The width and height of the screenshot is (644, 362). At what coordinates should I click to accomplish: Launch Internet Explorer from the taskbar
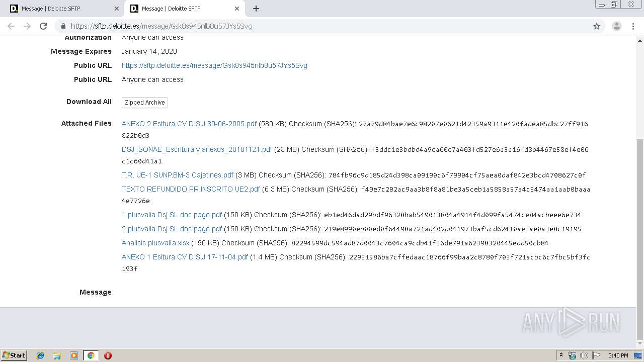click(40, 355)
